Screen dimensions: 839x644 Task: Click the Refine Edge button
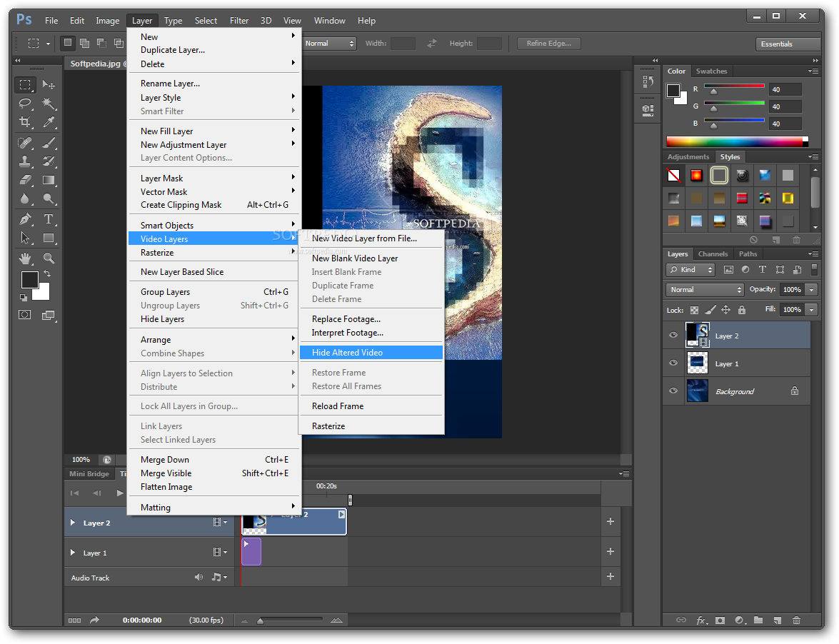pyautogui.click(x=549, y=44)
